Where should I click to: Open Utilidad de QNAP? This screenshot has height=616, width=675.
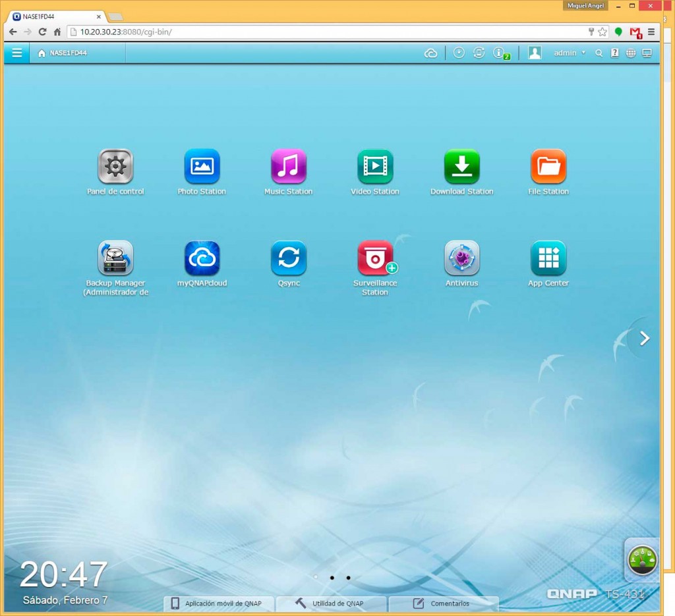331,603
